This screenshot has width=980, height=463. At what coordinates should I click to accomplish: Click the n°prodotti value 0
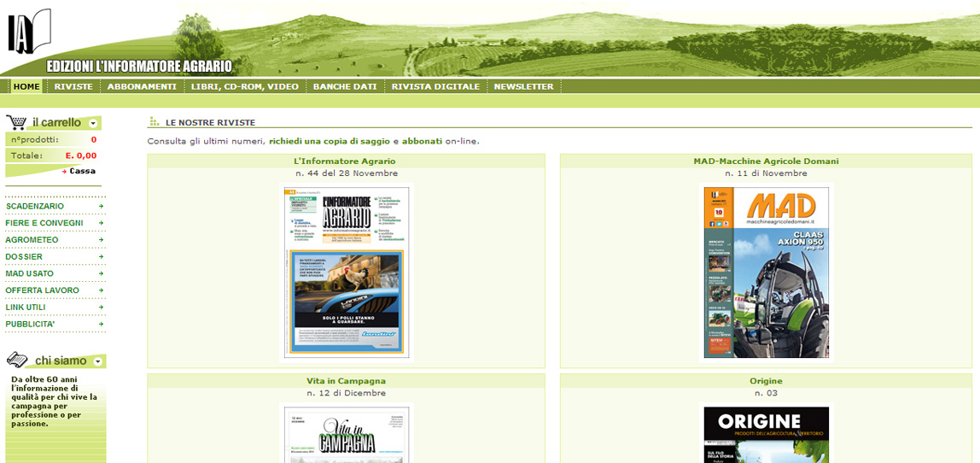tap(94, 139)
